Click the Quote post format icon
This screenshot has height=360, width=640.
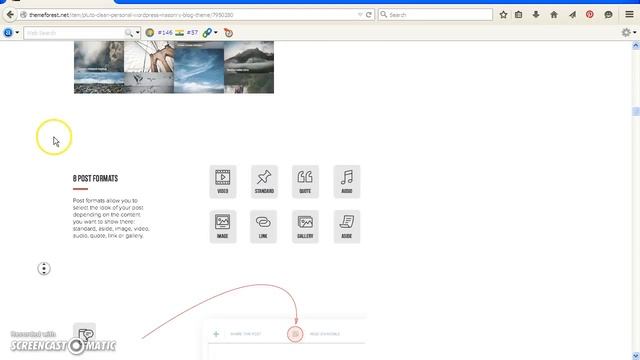[x=305, y=182]
